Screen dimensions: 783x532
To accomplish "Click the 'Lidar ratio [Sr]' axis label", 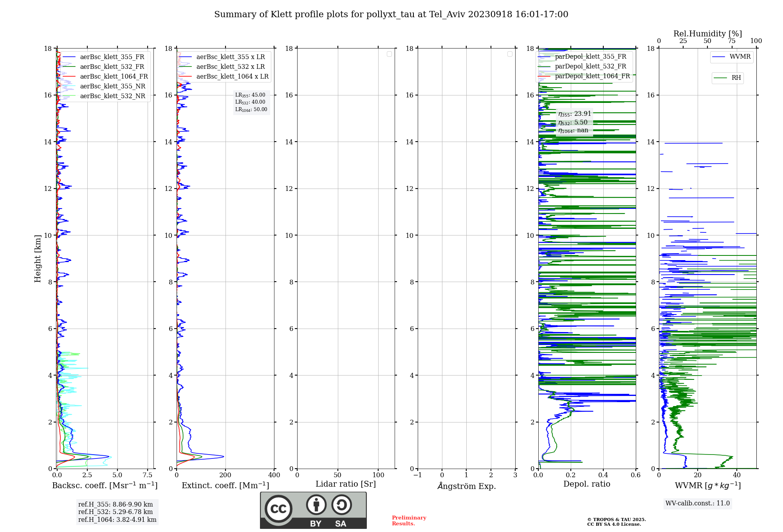I will (346, 484).
